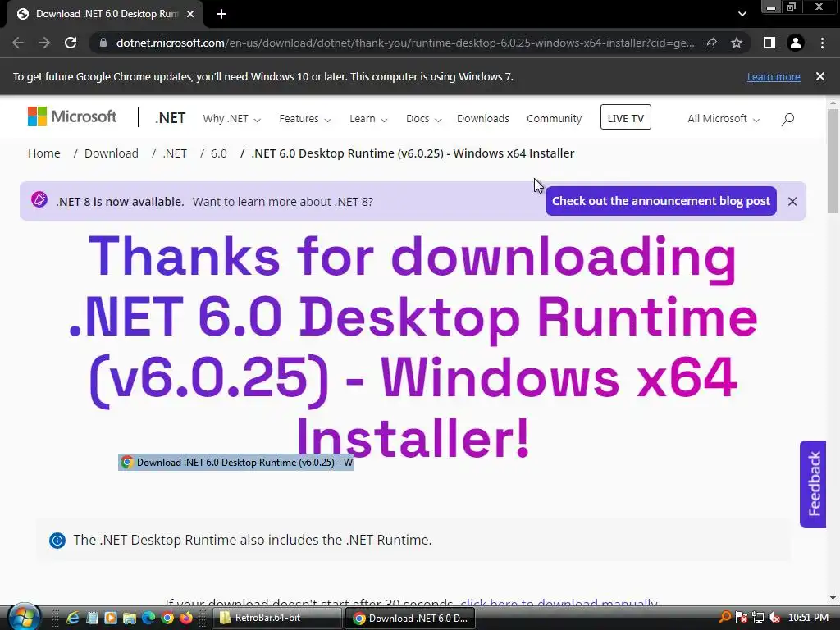Open the Community nav item
Viewport: 840px width, 630px height.
pyautogui.click(x=554, y=119)
